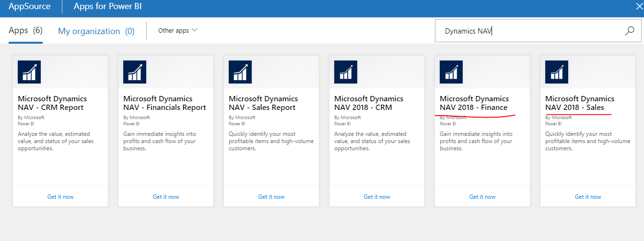Click 'By Microsoft' on NAV - Sales Report card
Viewport: 644px width, 241px height.
tap(242, 118)
